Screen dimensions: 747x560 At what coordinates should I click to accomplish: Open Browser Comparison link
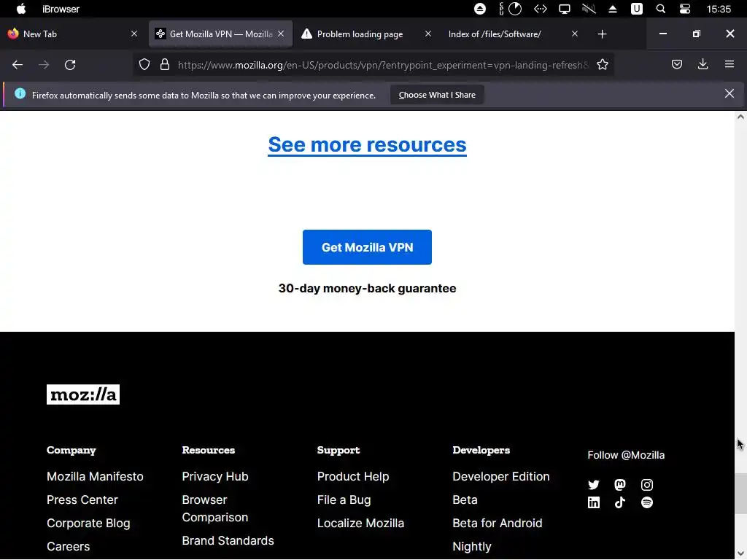pos(215,508)
